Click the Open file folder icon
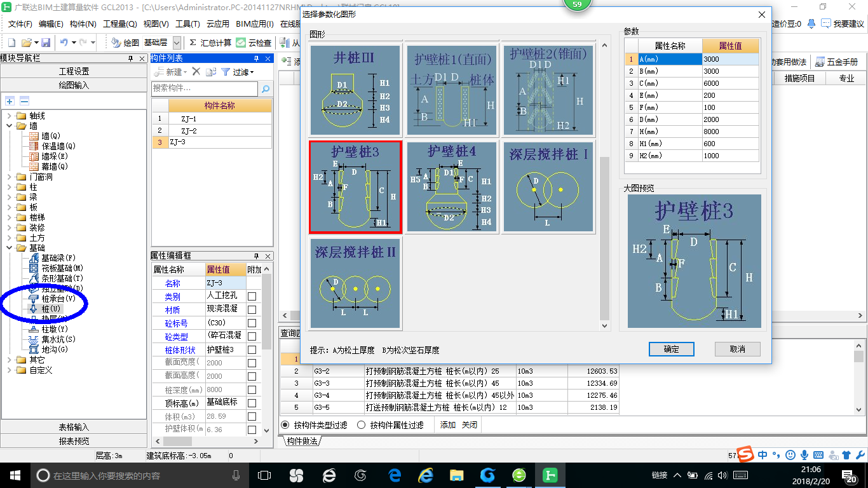The height and width of the screenshot is (488, 868). [26, 43]
